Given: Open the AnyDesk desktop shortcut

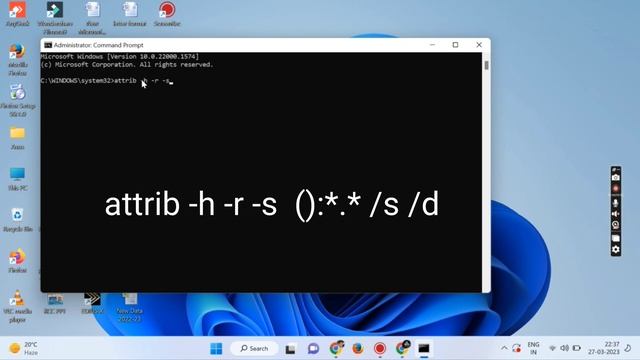Looking at the screenshot, I should (x=17, y=13).
